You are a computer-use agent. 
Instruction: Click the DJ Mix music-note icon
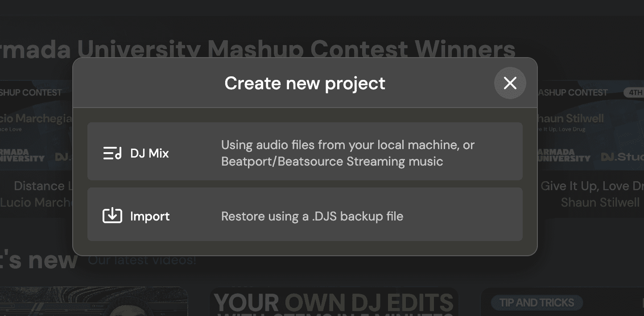point(112,153)
